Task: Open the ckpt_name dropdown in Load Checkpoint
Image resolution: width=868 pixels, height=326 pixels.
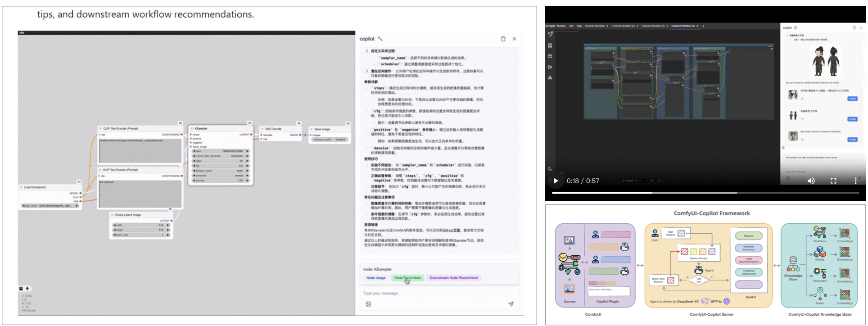Action: (50, 206)
